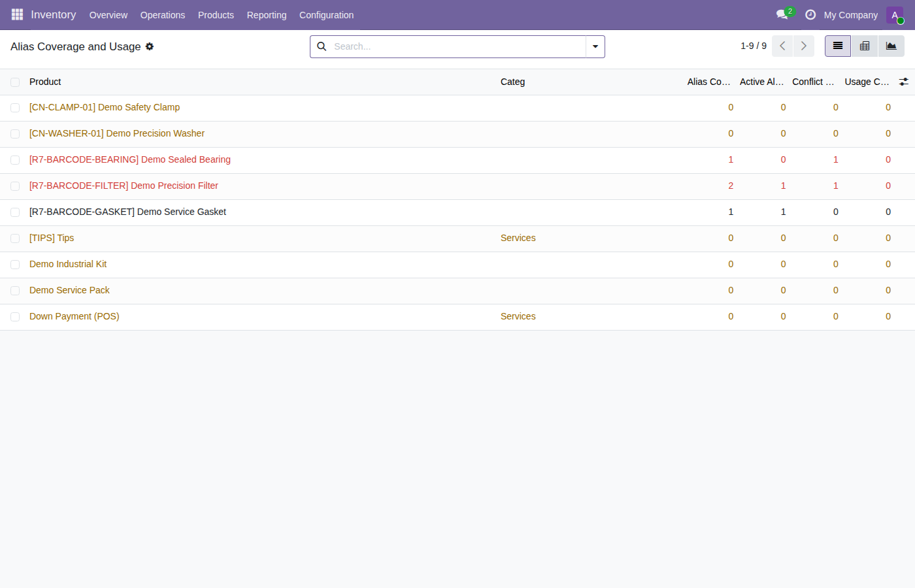
Task: Open the Demo Industrial Kit record
Action: point(68,264)
